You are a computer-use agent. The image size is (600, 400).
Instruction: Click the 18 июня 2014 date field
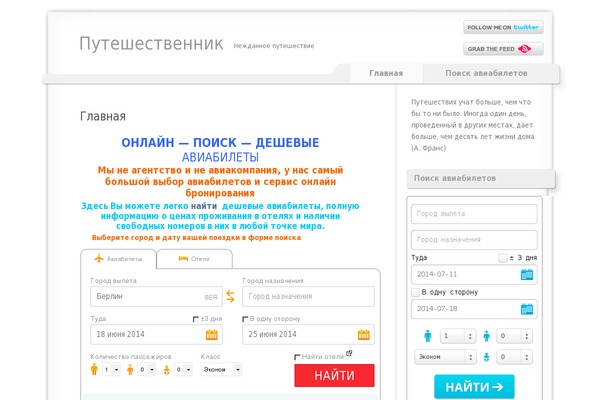156,335
